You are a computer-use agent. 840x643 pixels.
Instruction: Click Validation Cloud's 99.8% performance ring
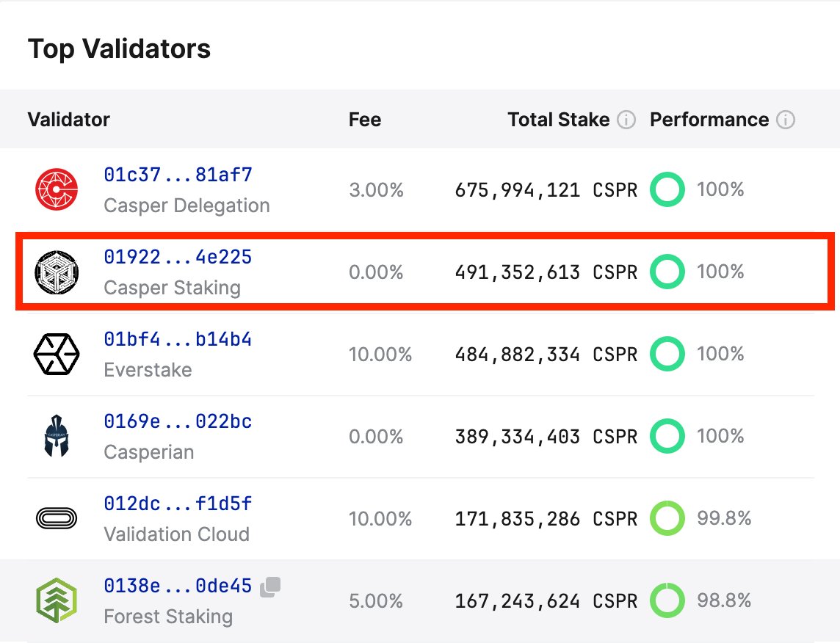pos(667,518)
